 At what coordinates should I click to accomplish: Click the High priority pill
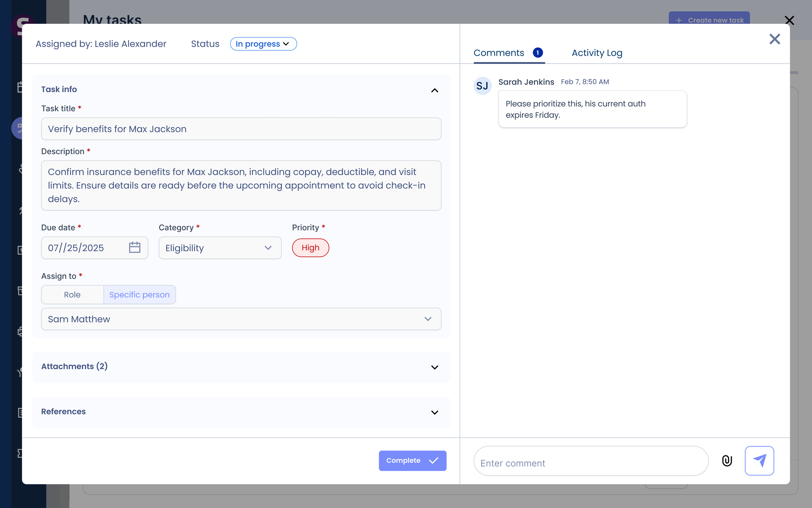point(311,248)
